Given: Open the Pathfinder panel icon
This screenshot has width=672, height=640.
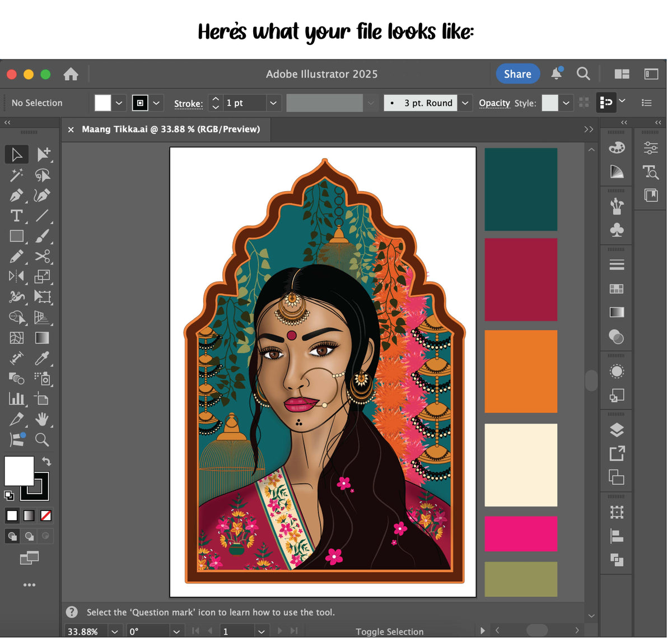Looking at the screenshot, I should 617,559.
